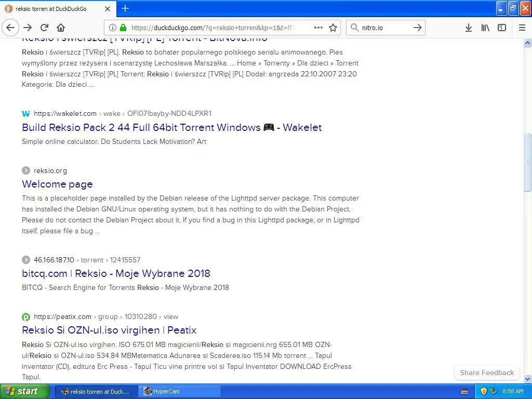The height and width of the screenshot is (399, 532).
Task: Go back with the Back arrow button
Action: click(x=10, y=28)
